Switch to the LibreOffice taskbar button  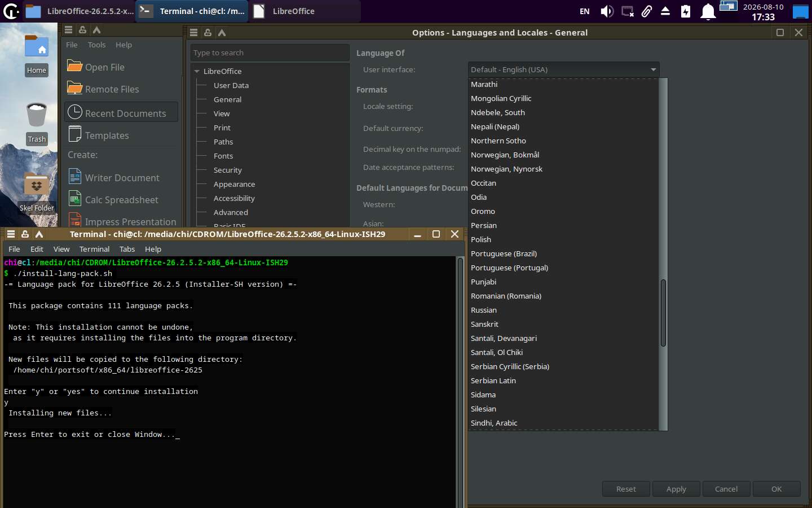point(304,11)
